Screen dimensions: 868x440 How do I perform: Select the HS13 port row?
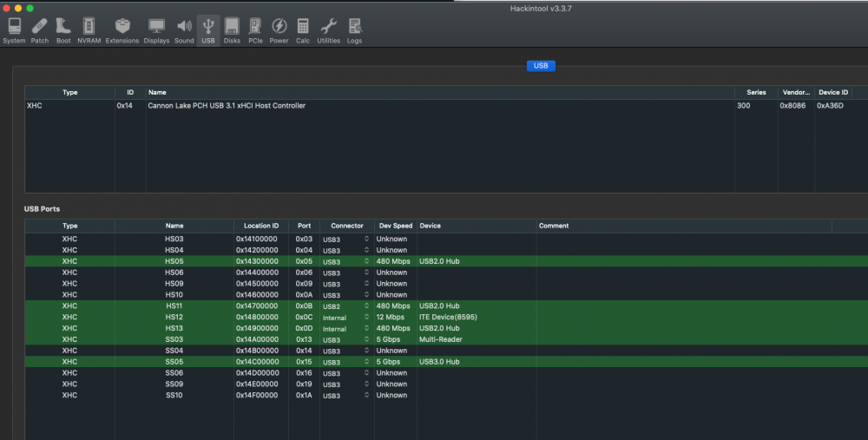(446, 328)
